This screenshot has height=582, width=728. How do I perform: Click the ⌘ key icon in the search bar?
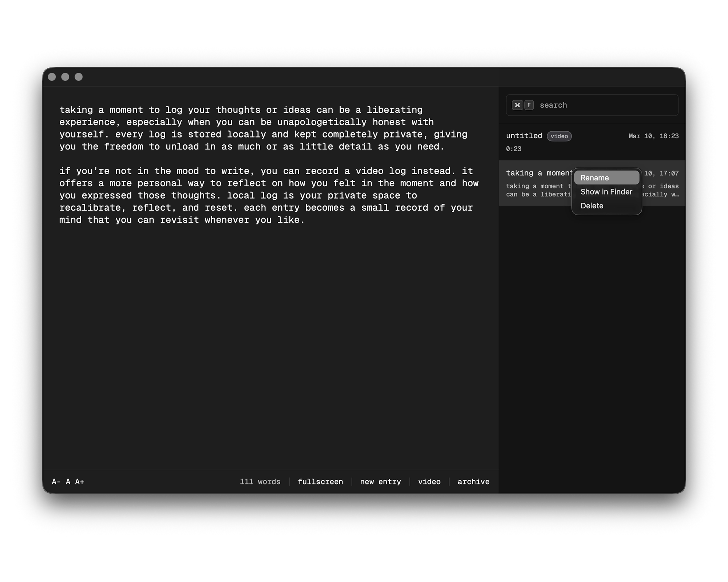[518, 105]
